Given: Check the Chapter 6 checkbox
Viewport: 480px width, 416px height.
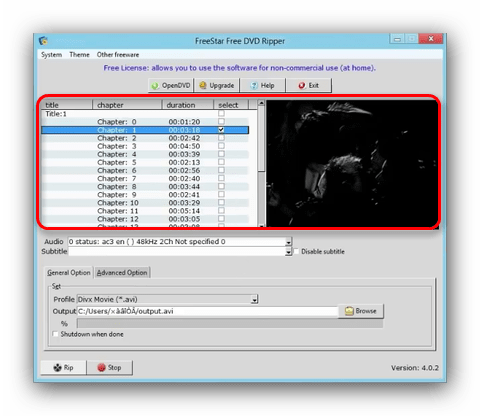Looking at the screenshot, I should point(221,170).
